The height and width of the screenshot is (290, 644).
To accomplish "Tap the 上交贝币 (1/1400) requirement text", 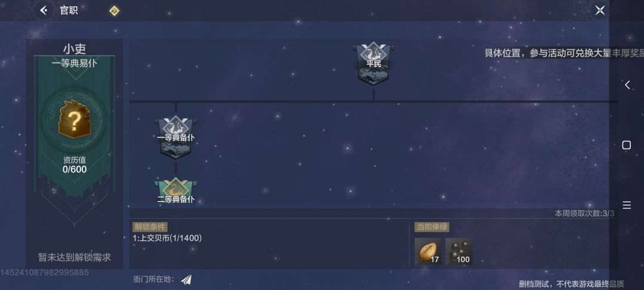I will 167,238.
